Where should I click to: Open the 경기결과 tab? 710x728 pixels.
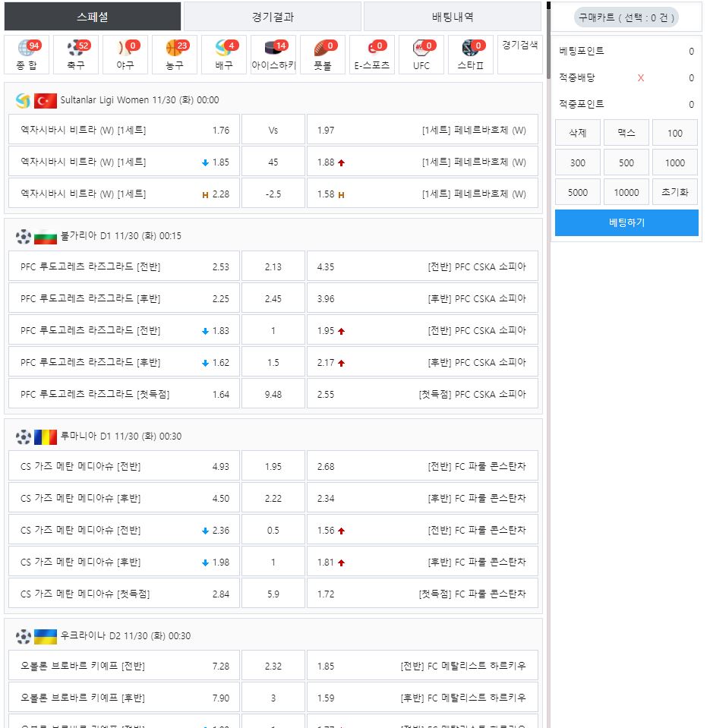click(273, 17)
